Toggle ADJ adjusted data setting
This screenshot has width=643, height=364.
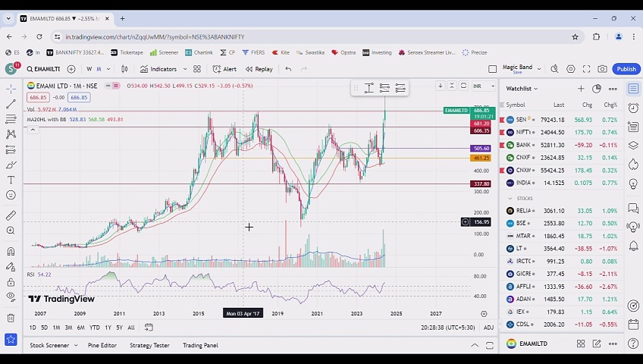[x=488, y=328]
